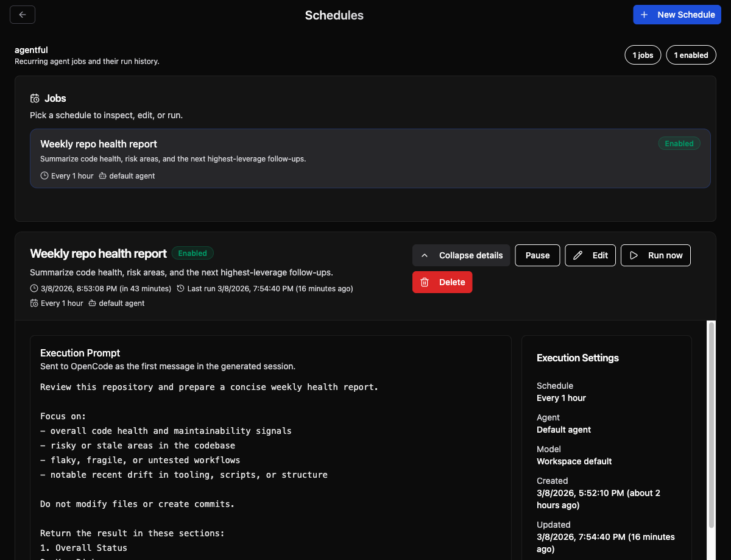
Task: Go back using the arrow button
Action: coord(23,15)
